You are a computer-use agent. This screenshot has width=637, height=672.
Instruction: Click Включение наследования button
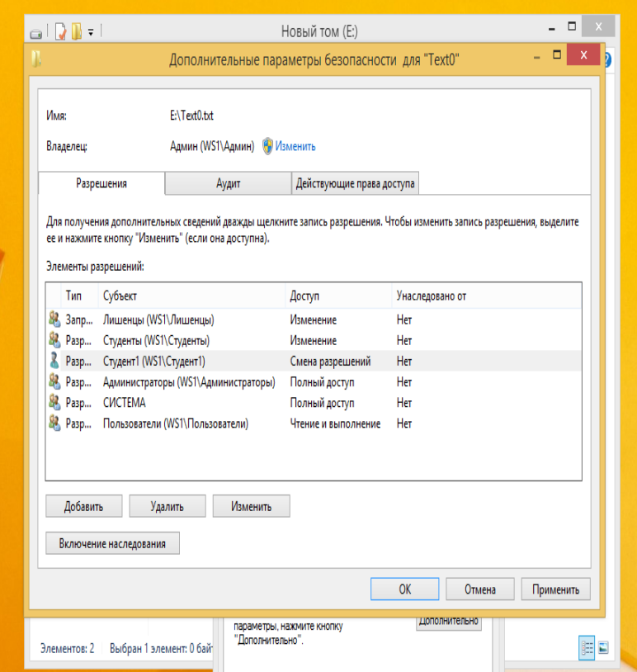point(113,543)
